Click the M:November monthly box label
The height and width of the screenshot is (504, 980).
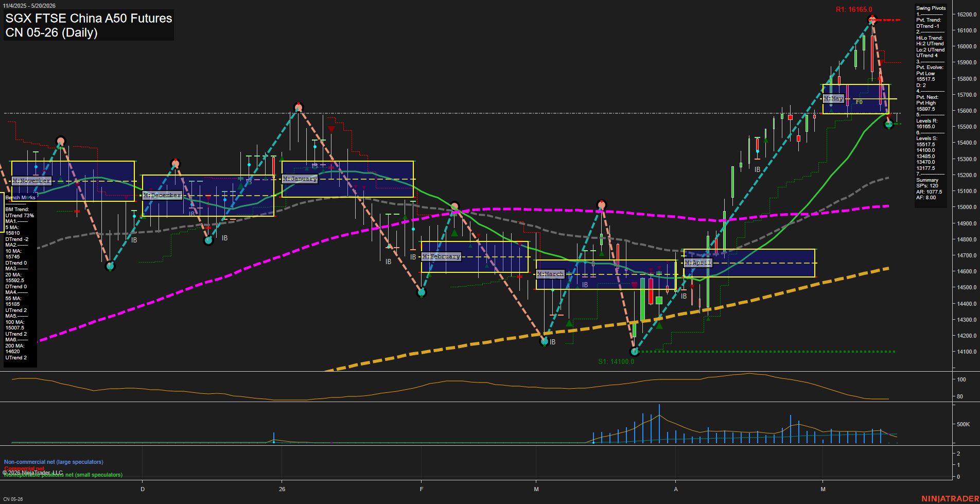31,181
